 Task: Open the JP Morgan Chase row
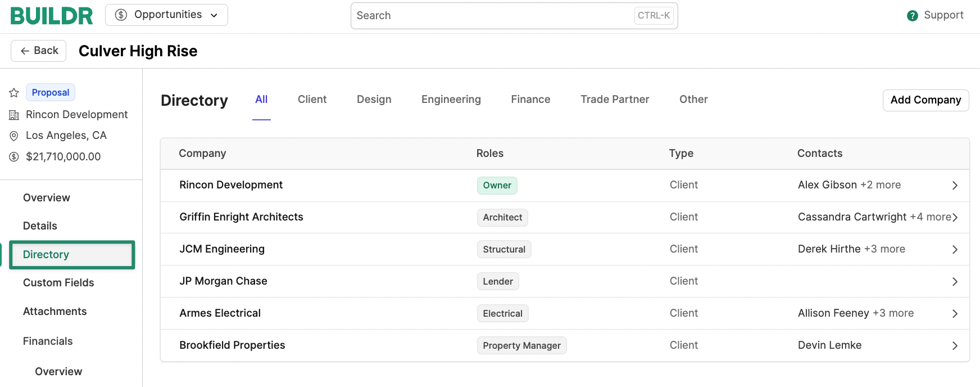[565, 282]
